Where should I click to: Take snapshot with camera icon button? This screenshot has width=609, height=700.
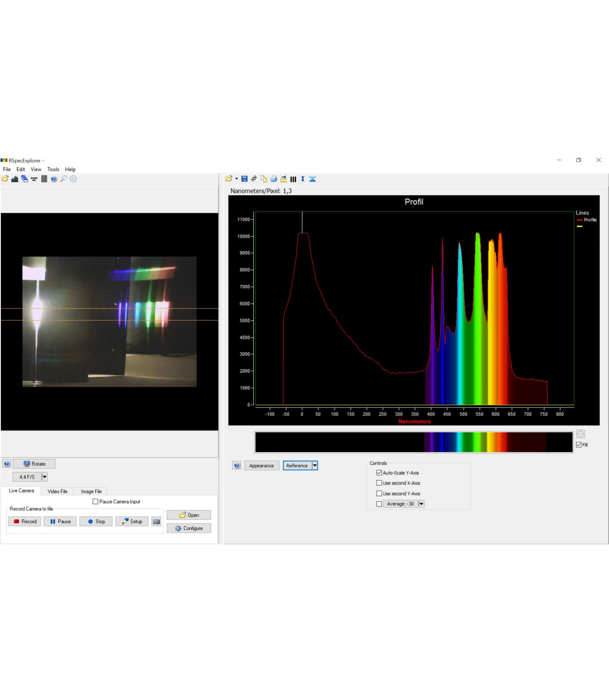coord(156,521)
